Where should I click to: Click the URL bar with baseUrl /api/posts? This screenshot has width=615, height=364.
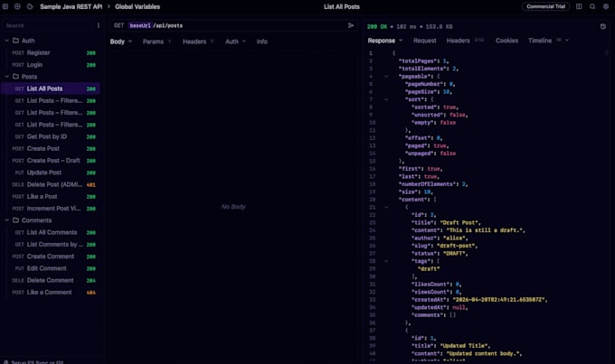point(233,25)
